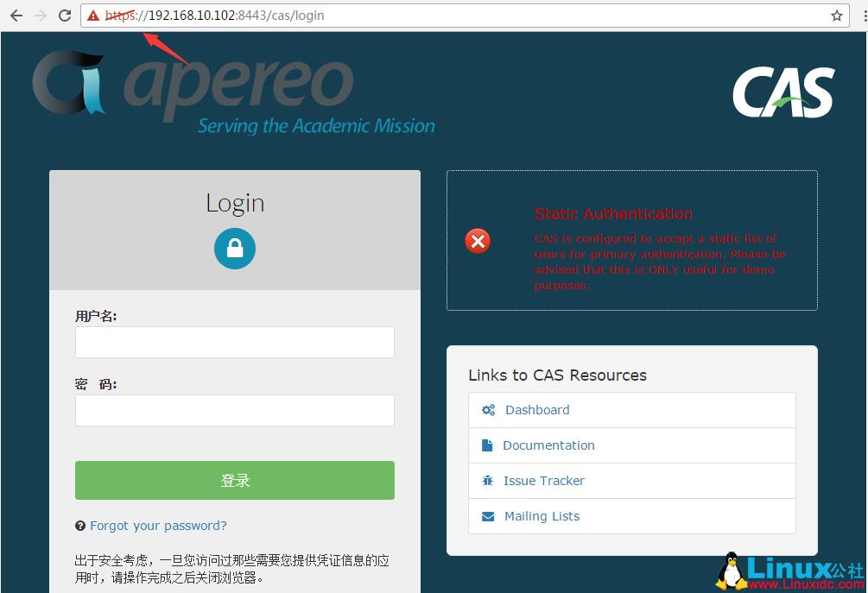Screen dimensions: 868x593
Task: Open the Dashboard resource link
Action: coord(537,410)
